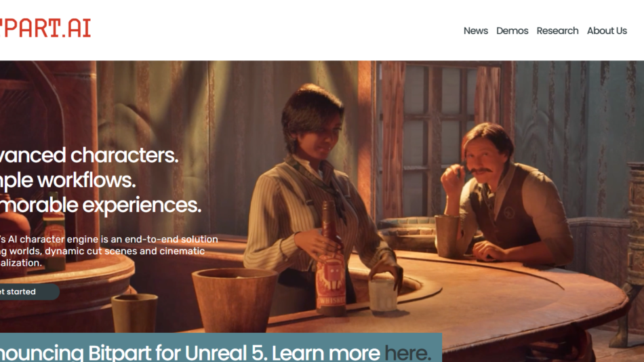The height and width of the screenshot is (362, 644).
Task: Follow the "here" link in banner
Action: pos(407,353)
